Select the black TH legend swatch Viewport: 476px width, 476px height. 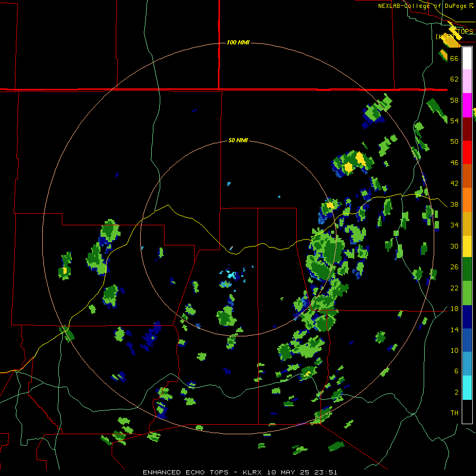467,411
